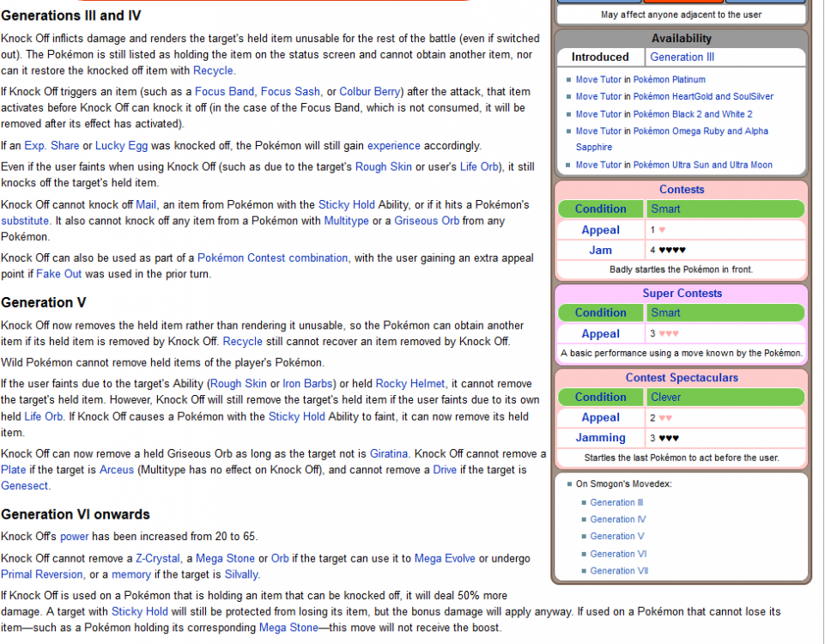Screen dimensions: 825x644
Task: Visit the Rocky Helmet item link
Action: point(409,384)
